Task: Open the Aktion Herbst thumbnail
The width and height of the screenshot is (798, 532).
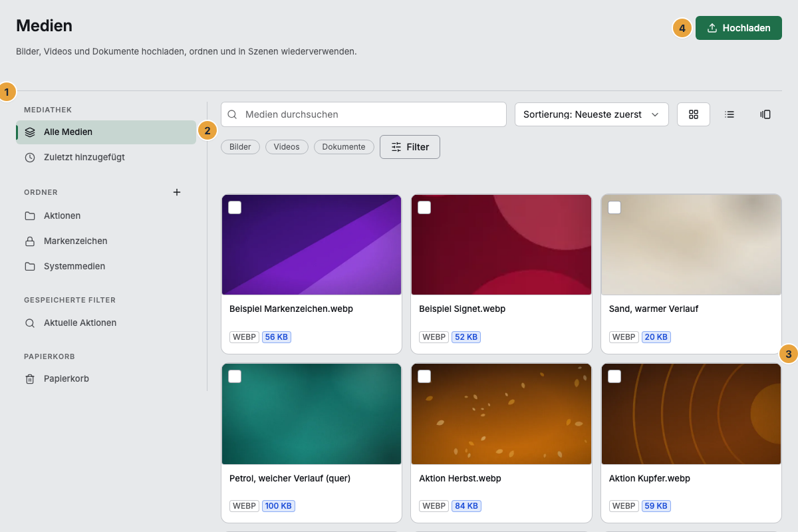Action: click(501, 414)
